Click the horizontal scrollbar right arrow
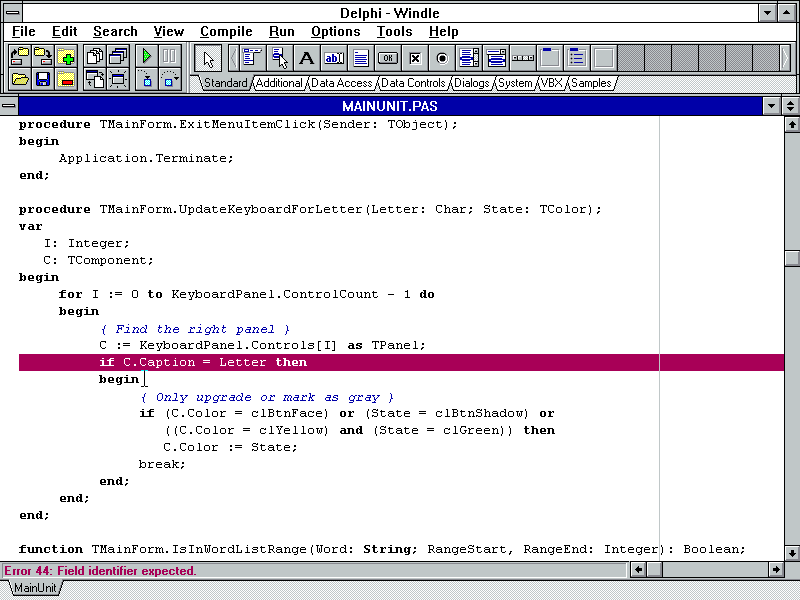This screenshot has width=800, height=600. pyautogui.click(x=776, y=569)
